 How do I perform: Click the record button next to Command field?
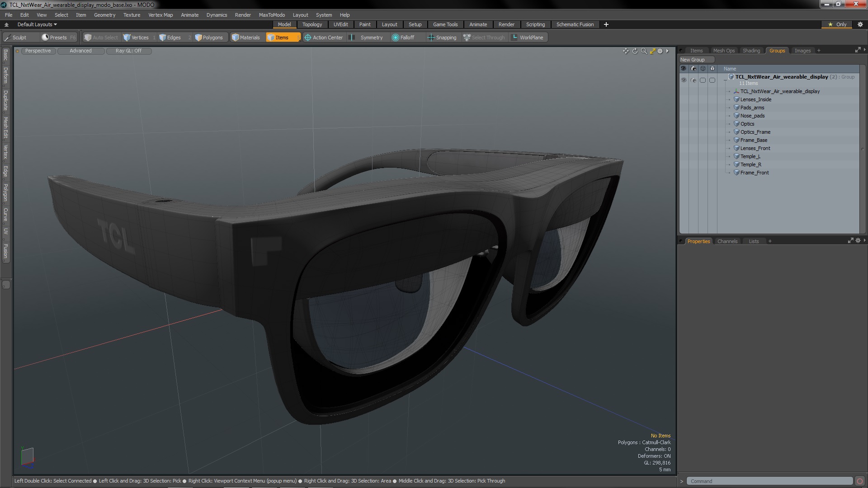click(860, 481)
